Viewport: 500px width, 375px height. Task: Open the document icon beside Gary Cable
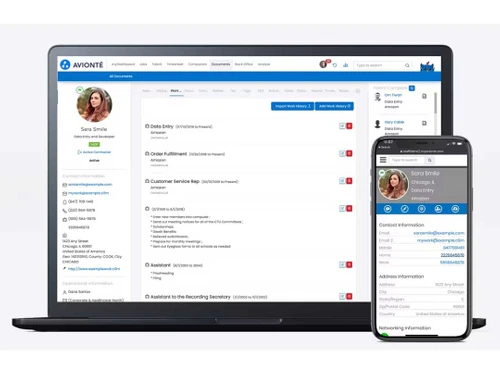click(x=424, y=123)
